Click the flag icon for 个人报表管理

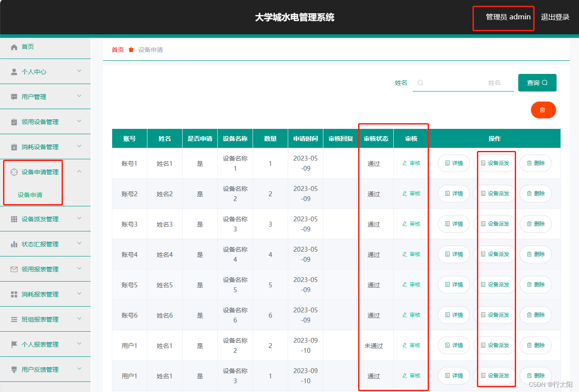pos(14,344)
